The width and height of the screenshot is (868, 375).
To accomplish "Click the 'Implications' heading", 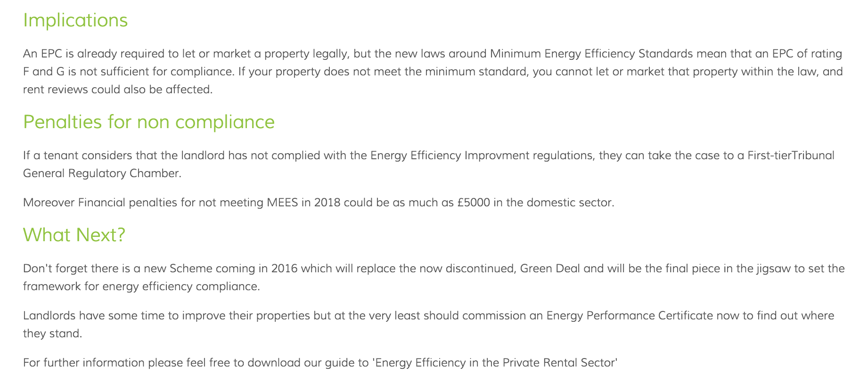I will tap(75, 20).
